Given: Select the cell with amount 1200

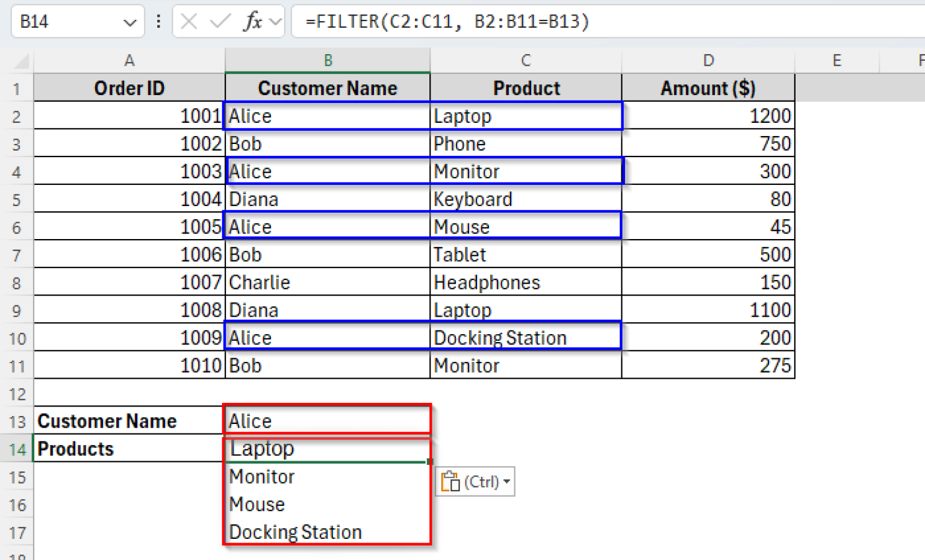Looking at the screenshot, I should (708, 116).
